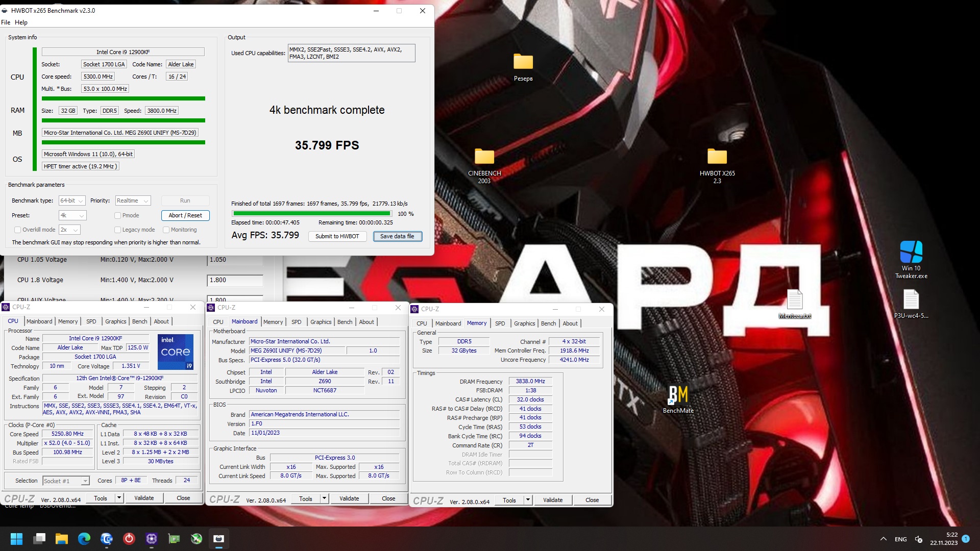Expand Tools arrow in CPU tab window
980x551 pixels.
[x=119, y=498]
